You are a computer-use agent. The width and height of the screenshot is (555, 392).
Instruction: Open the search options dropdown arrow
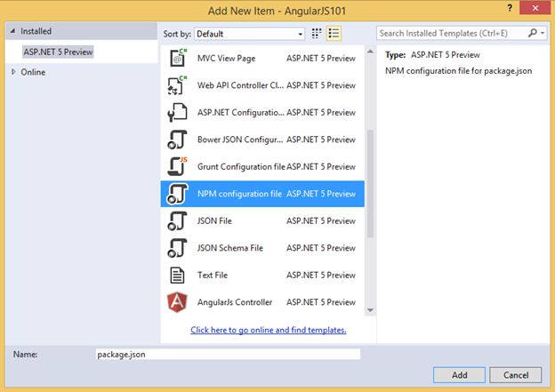point(543,33)
